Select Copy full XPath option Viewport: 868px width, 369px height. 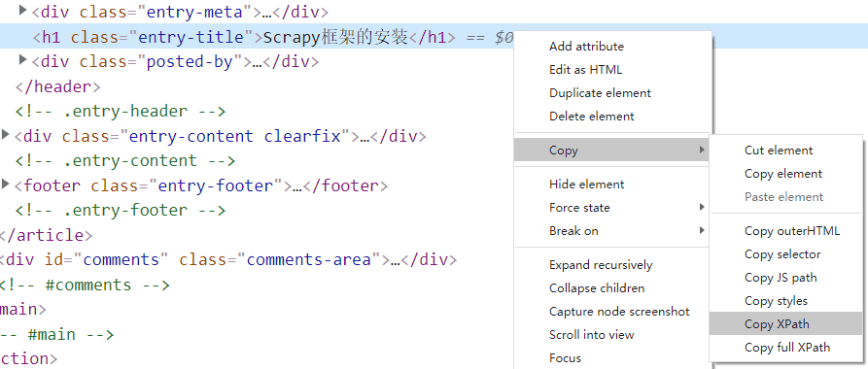pos(787,348)
